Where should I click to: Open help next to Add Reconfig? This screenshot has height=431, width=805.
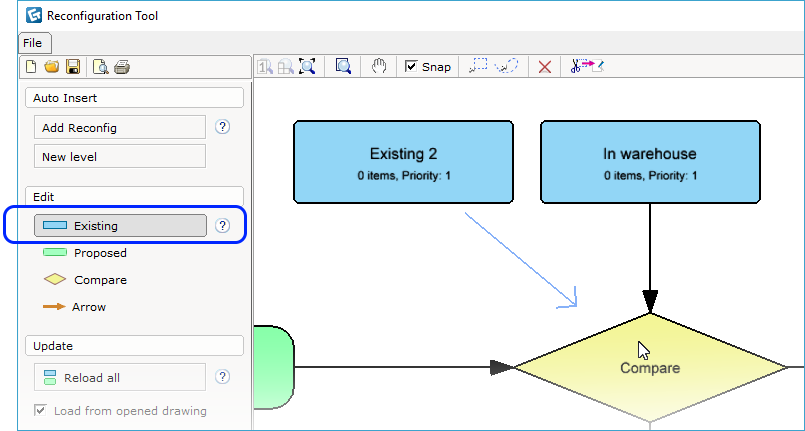click(x=222, y=127)
